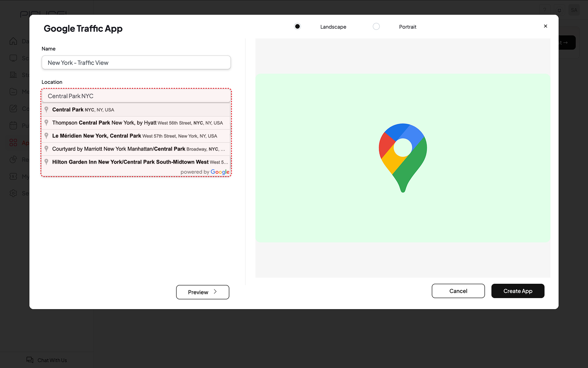The height and width of the screenshot is (368, 588).
Task: Click the Cancel button
Action: coord(458,291)
